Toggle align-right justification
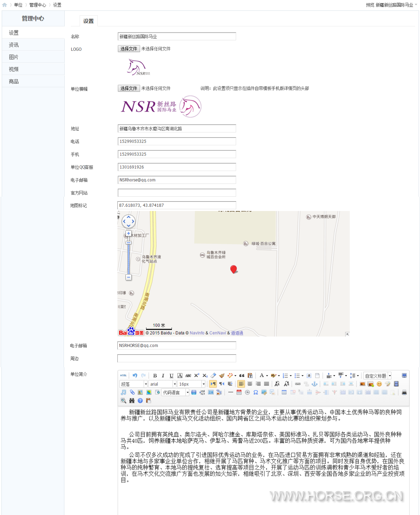The image size is (420, 515). pyautogui.click(x=258, y=384)
